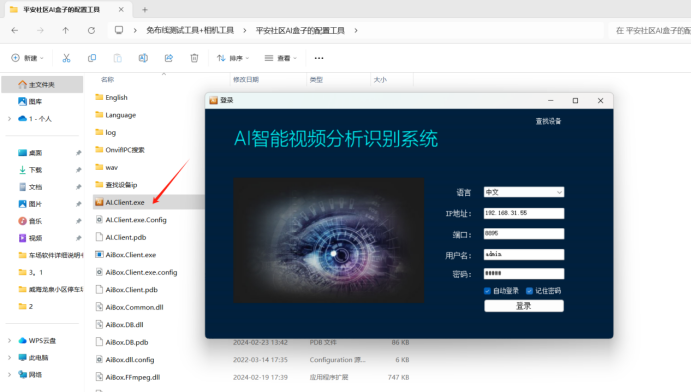Click the Share icon in the toolbar
Viewport: 691px width, 392px height.
click(169, 58)
